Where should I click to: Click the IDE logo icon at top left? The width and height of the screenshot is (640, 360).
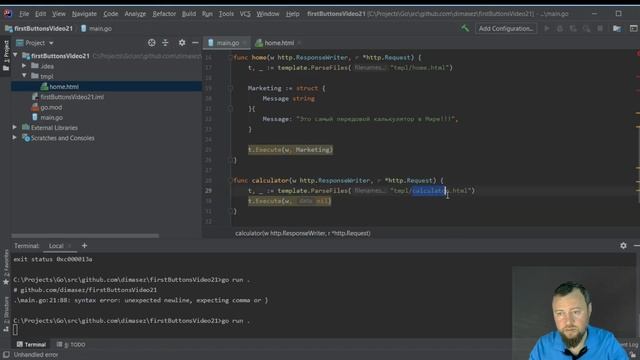(7, 13)
